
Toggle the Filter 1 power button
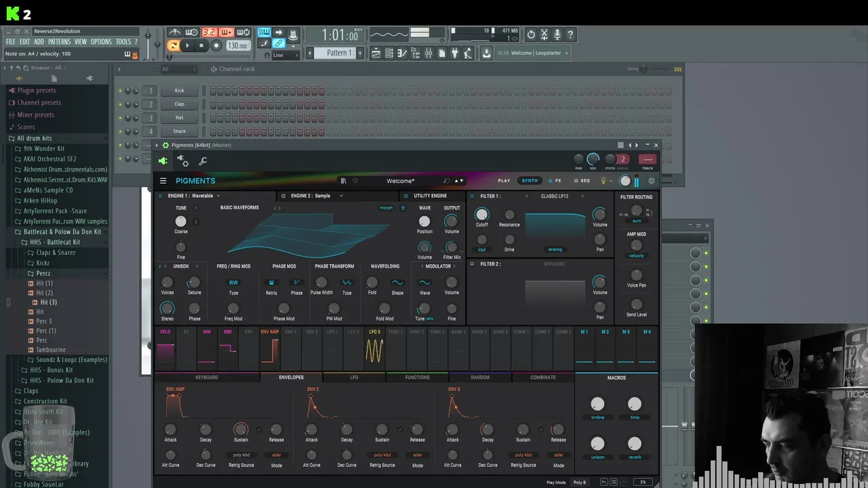click(x=472, y=196)
